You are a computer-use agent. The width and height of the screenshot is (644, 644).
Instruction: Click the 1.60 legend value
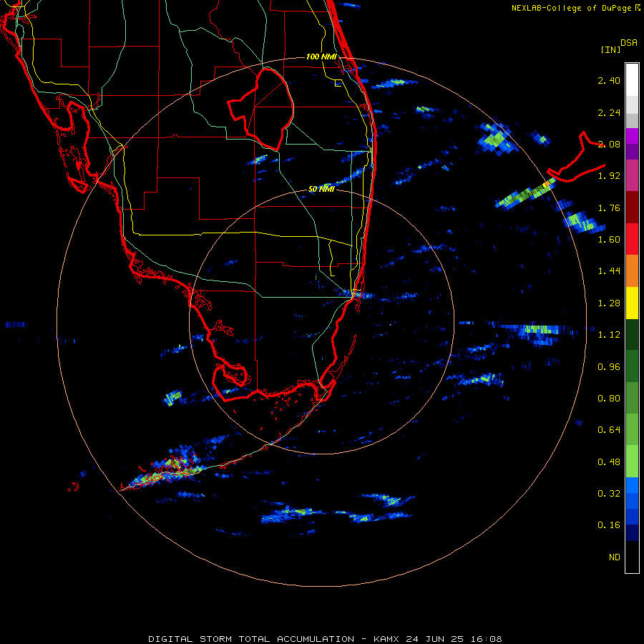click(609, 240)
